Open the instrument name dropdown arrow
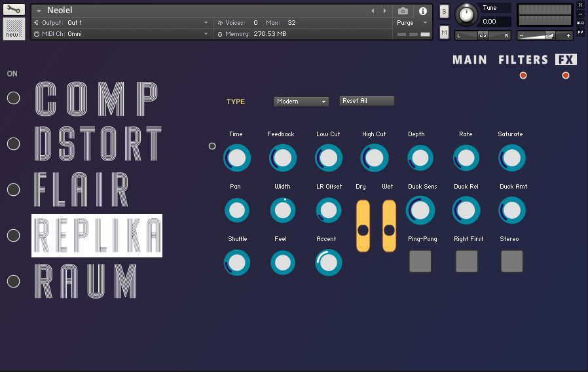The width and height of the screenshot is (588, 372). 39,11
